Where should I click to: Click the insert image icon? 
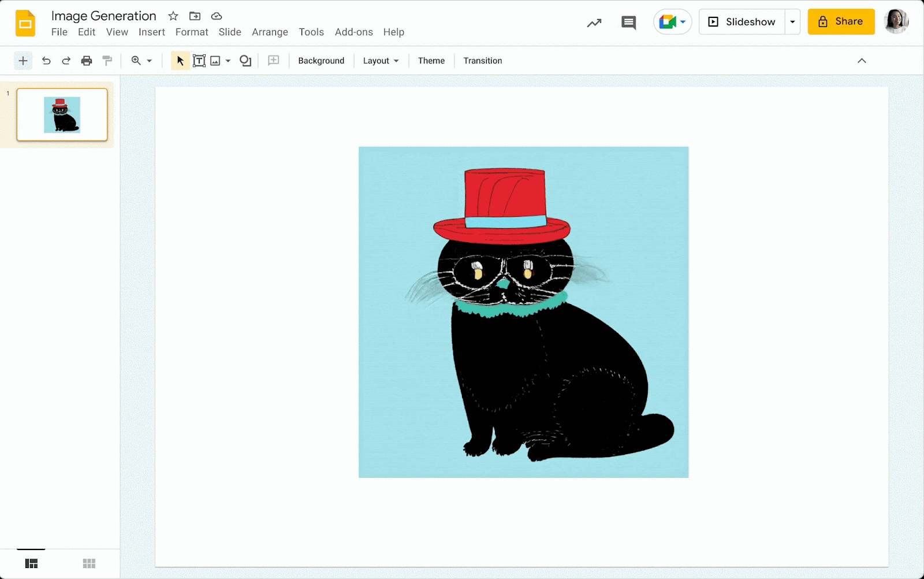215,60
